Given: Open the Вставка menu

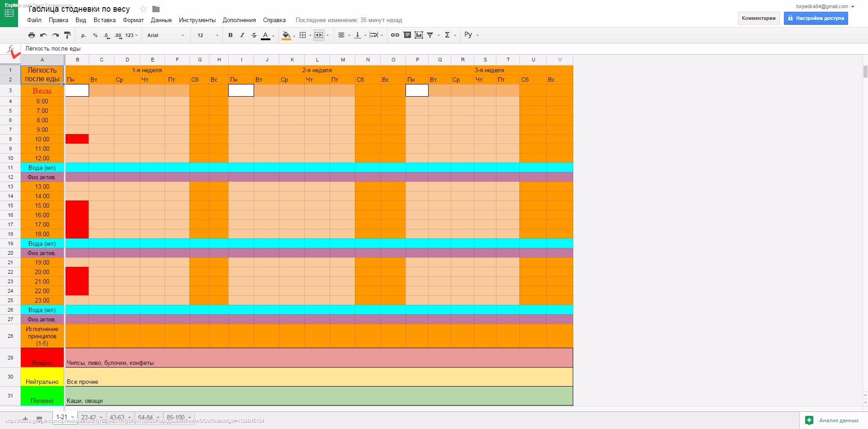Looking at the screenshot, I should pyautogui.click(x=104, y=20).
